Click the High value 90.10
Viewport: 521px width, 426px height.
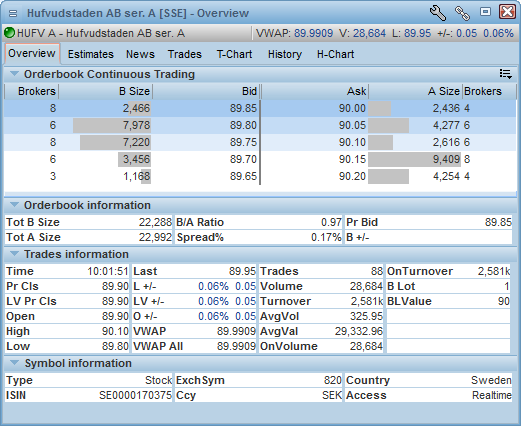[115, 331]
